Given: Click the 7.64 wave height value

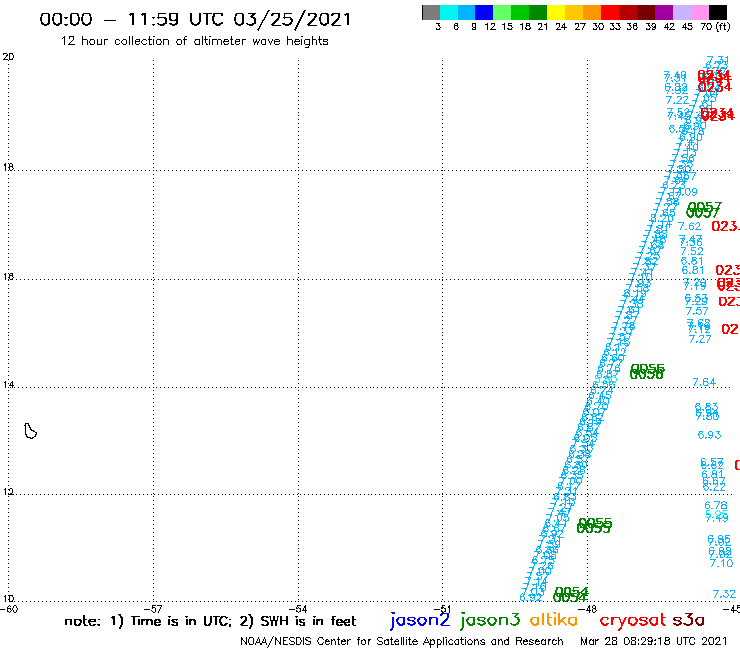Looking at the screenshot, I should [x=704, y=382].
